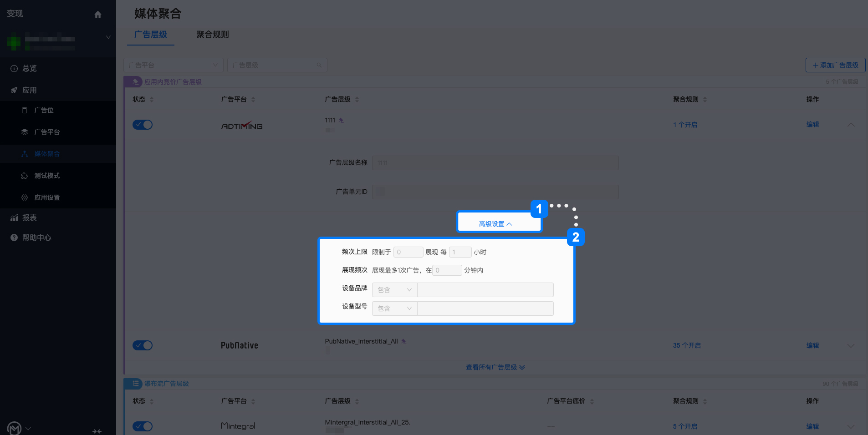Focus the 广告单元ID field
868x435 pixels.
coord(495,192)
